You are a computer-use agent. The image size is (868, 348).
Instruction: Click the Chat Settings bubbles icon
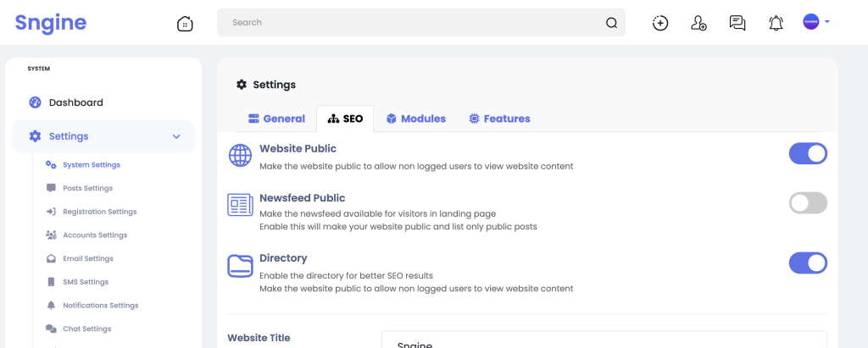[51, 329]
